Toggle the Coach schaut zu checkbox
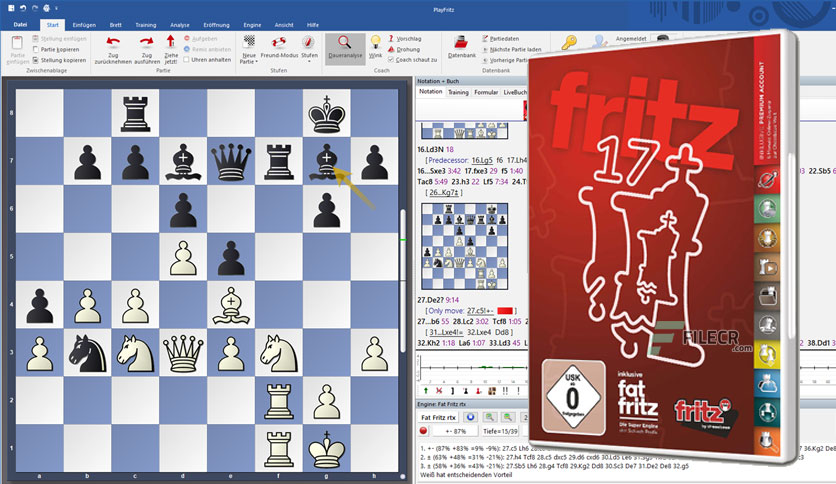Screen dimensions: 836x484 [391, 60]
